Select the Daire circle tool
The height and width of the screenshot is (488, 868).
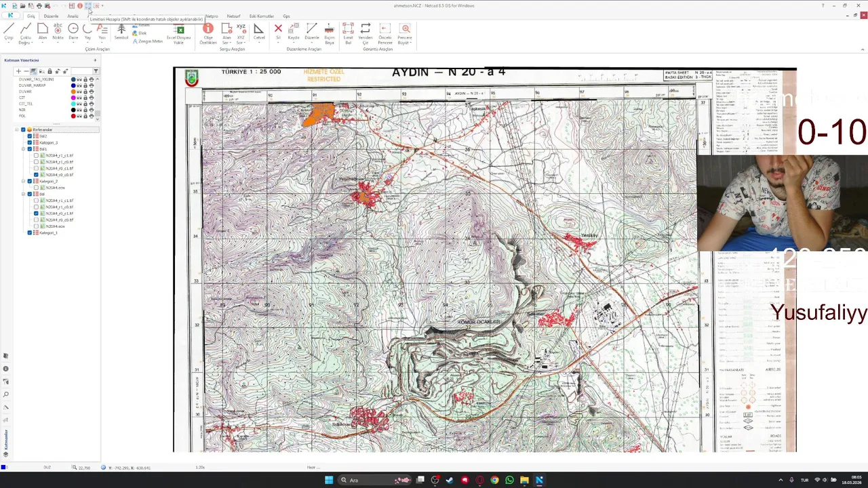point(73,31)
